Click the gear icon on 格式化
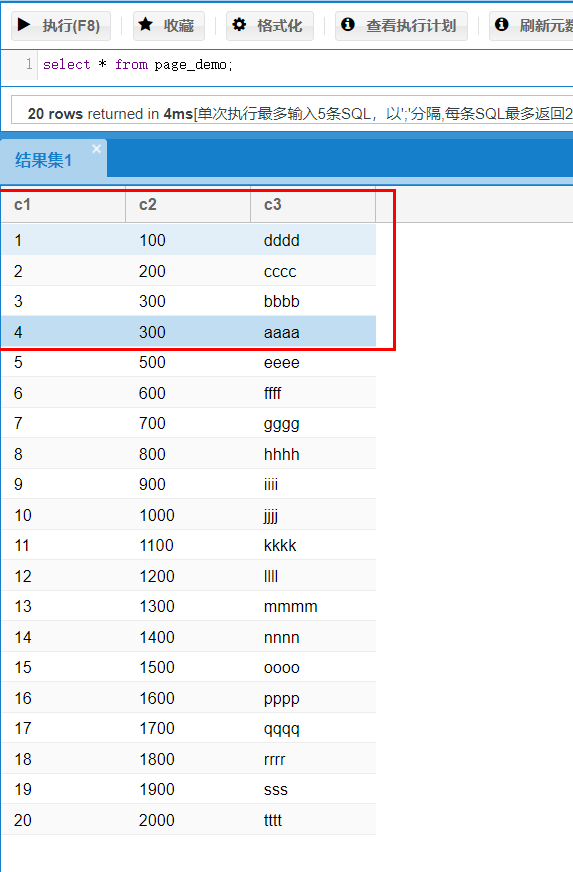573x872 pixels. 239,24
